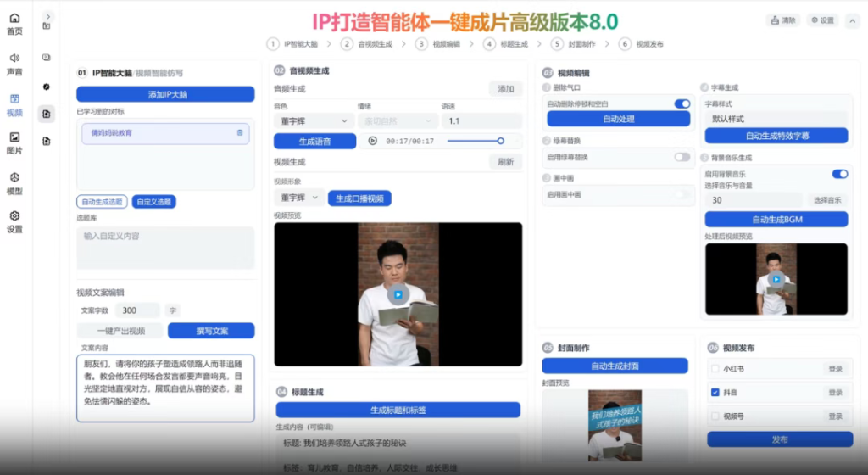Click the 生成口播视频 button
This screenshot has width=868, height=475.
click(x=359, y=198)
